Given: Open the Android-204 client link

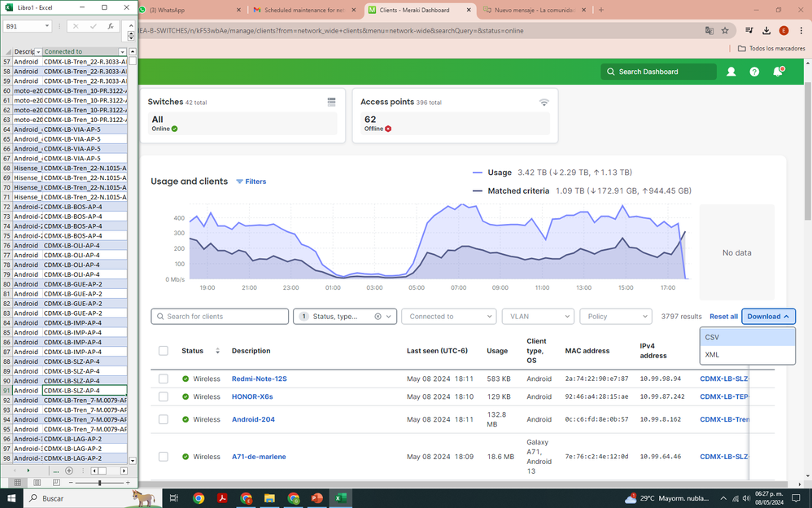Looking at the screenshot, I should (255, 419).
